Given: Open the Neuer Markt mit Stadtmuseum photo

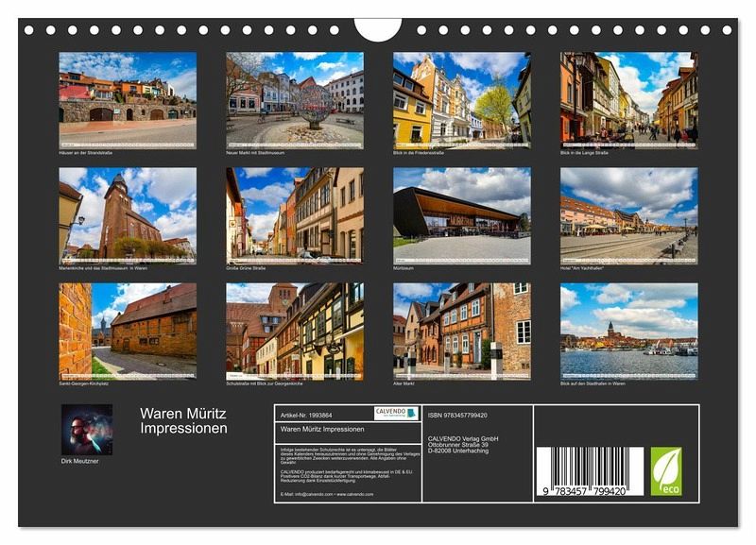Looking at the screenshot, I should tap(295, 100).
